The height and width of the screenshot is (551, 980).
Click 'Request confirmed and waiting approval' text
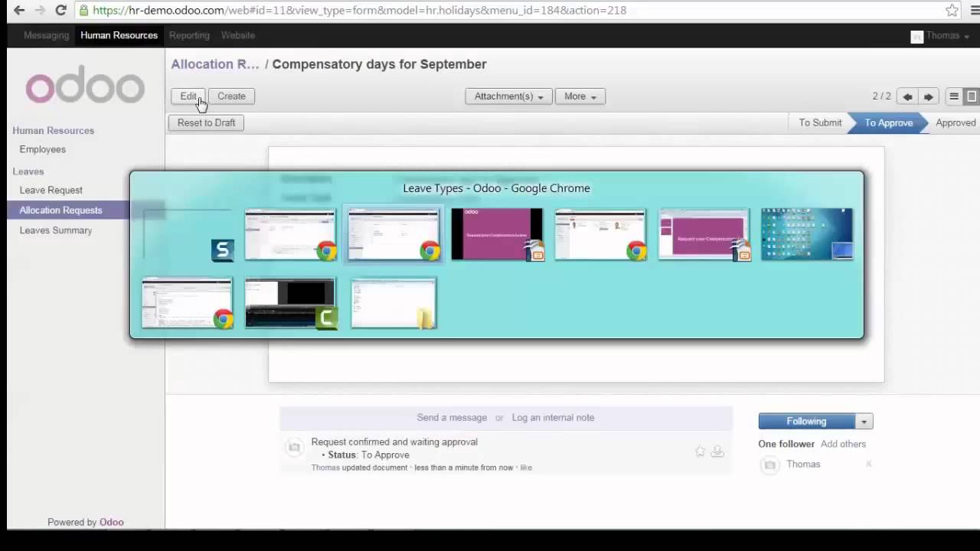tap(394, 442)
